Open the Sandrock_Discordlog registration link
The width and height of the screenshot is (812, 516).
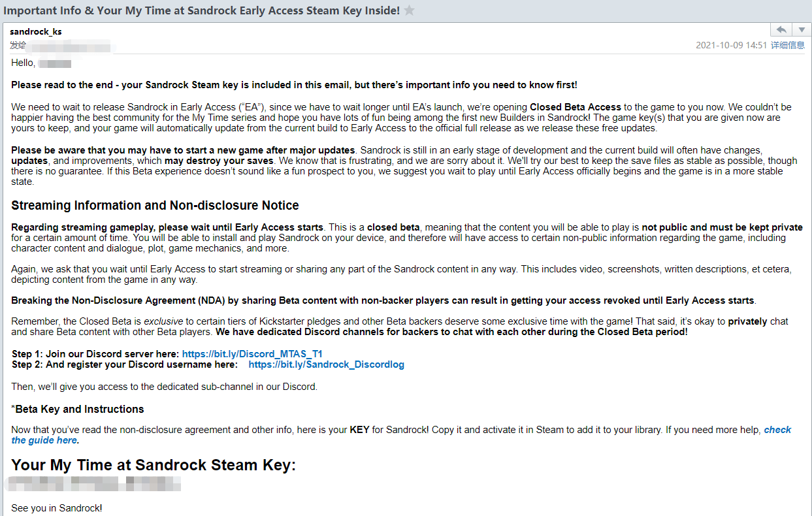coord(326,364)
